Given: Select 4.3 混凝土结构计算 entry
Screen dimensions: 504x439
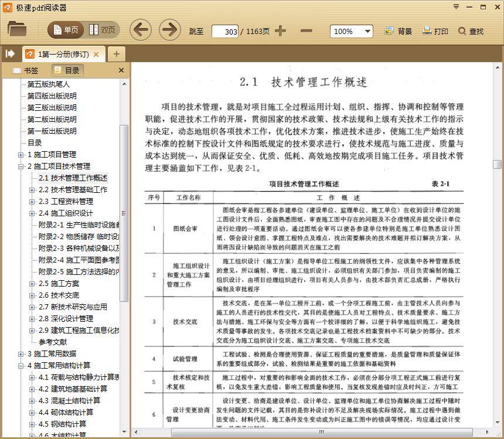Looking at the screenshot, I should pos(69,401).
